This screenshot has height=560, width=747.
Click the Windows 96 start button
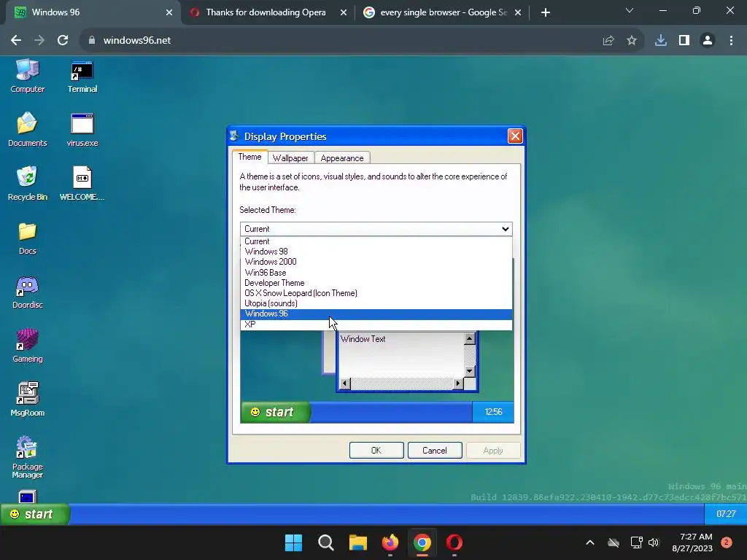point(34,514)
